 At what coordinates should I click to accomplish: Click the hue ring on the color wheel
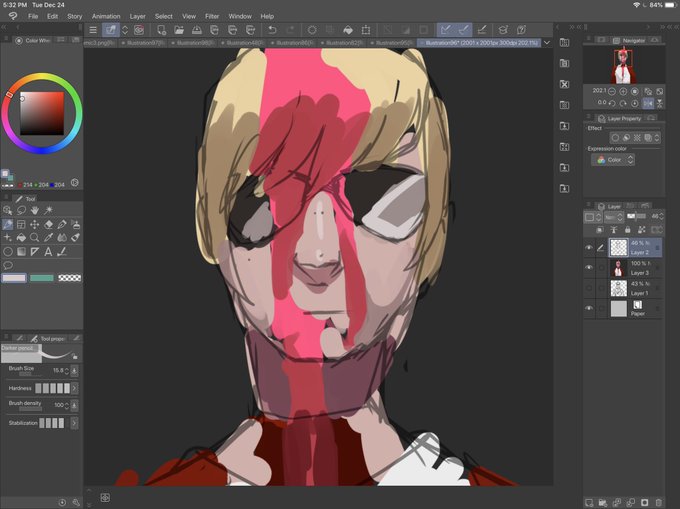coord(42,76)
